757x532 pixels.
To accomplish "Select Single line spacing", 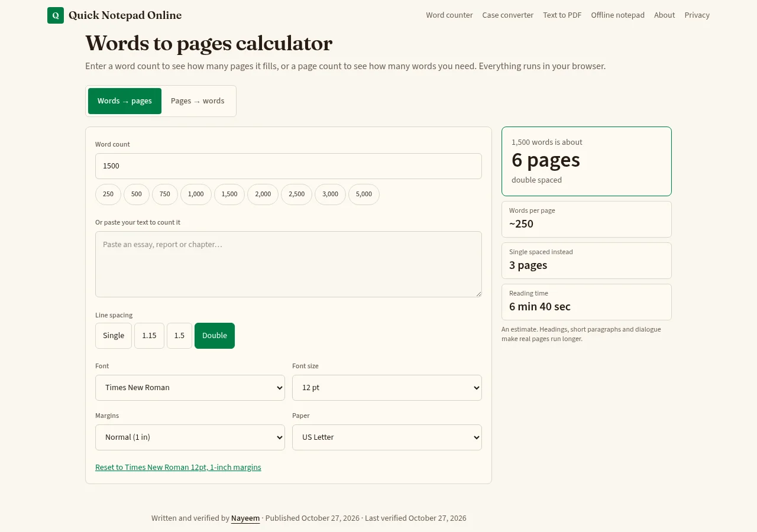I will click(x=114, y=336).
